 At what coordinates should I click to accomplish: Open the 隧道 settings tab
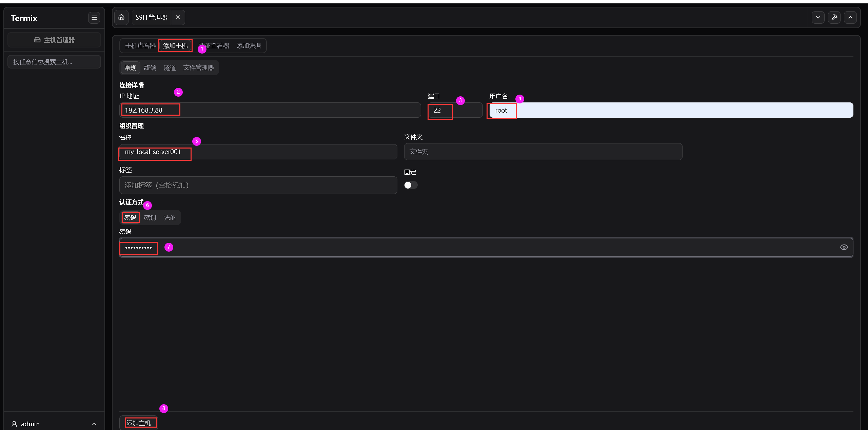pyautogui.click(x=170, y=68)
